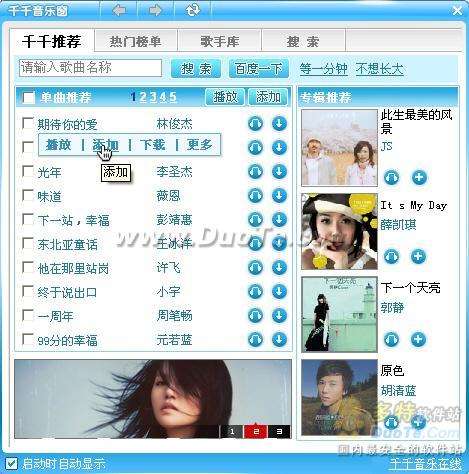469x474 pixels.
Task: Toggle the 启动时自动显示 checkbox
Action: point(11,463)
